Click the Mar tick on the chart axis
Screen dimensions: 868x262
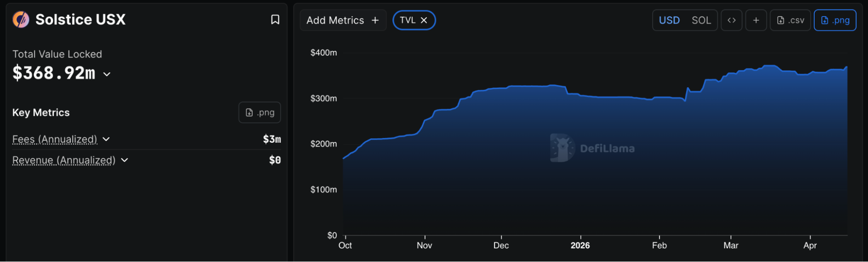(731, 246)
